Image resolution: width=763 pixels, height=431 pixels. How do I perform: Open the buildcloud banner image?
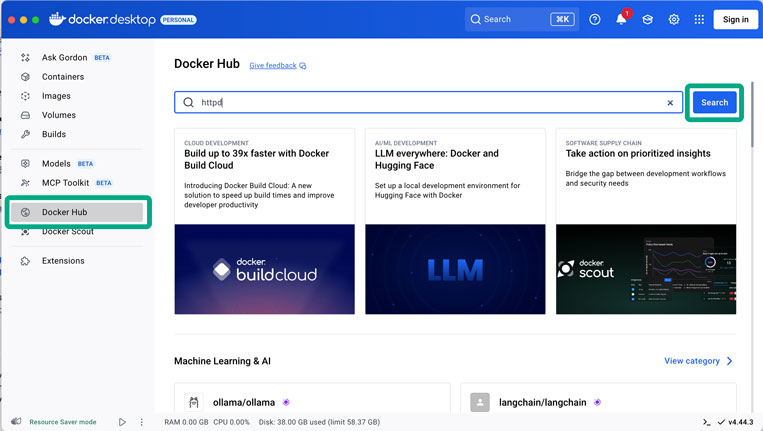coord(265,269)
